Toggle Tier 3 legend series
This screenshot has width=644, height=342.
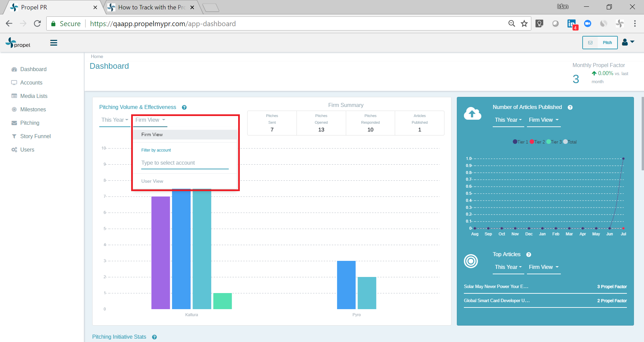coord(554,142)
